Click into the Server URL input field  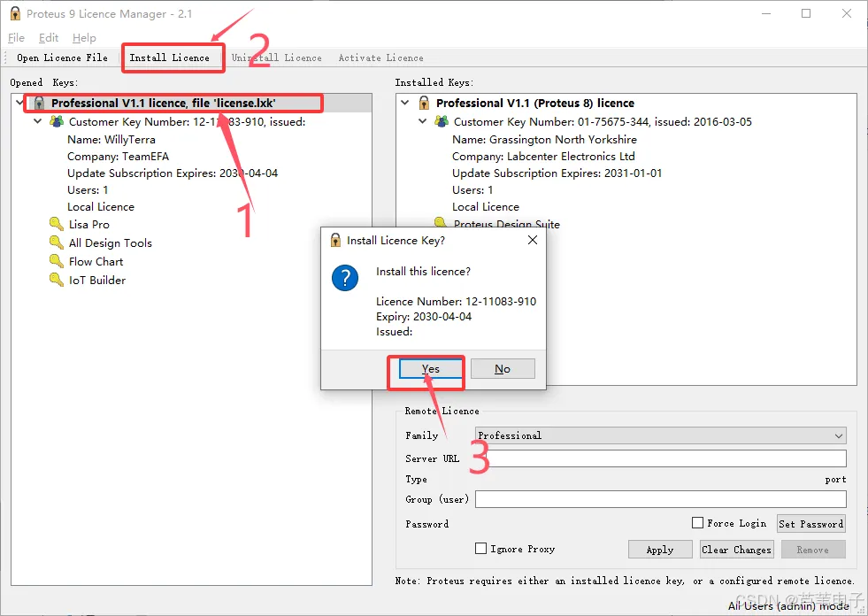660,458
